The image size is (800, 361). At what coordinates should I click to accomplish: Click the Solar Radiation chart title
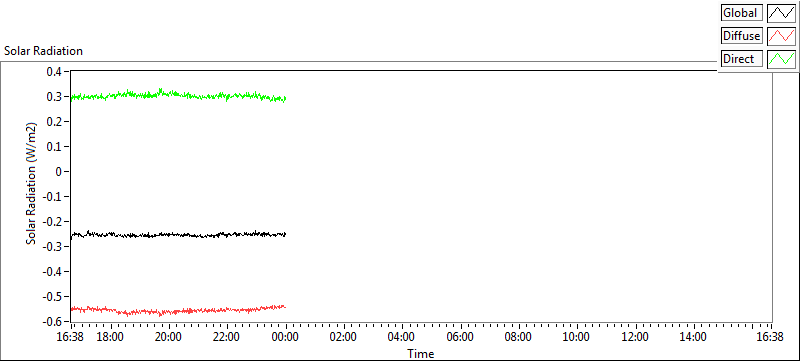pos(43,51)
